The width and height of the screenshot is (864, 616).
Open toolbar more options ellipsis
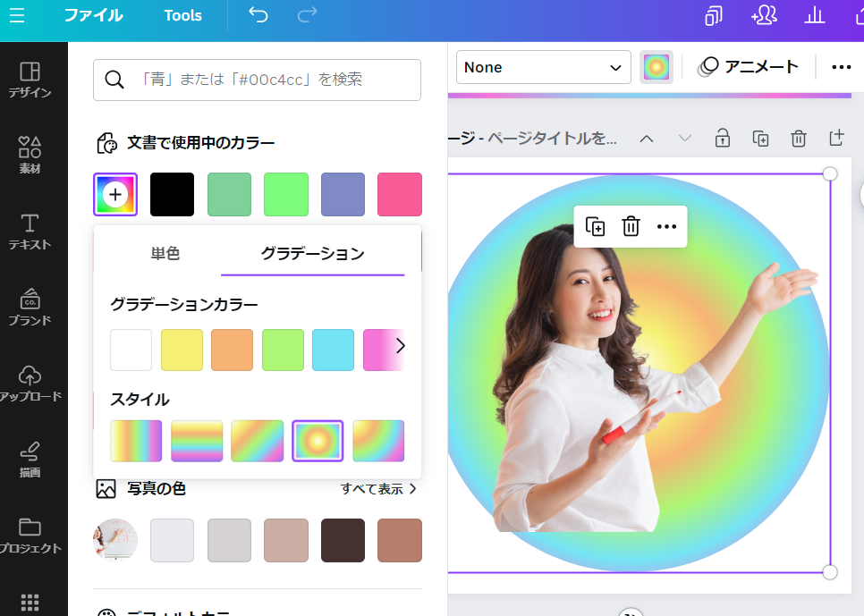pos(842,67)
